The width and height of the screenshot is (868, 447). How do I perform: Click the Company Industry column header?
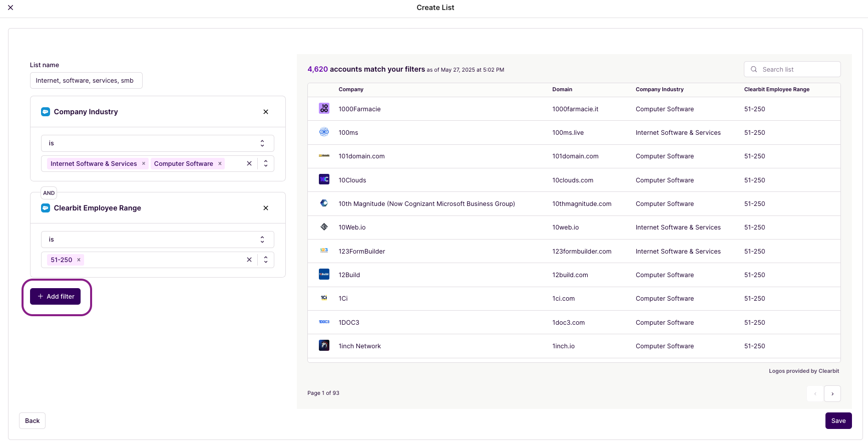[659, 90]
